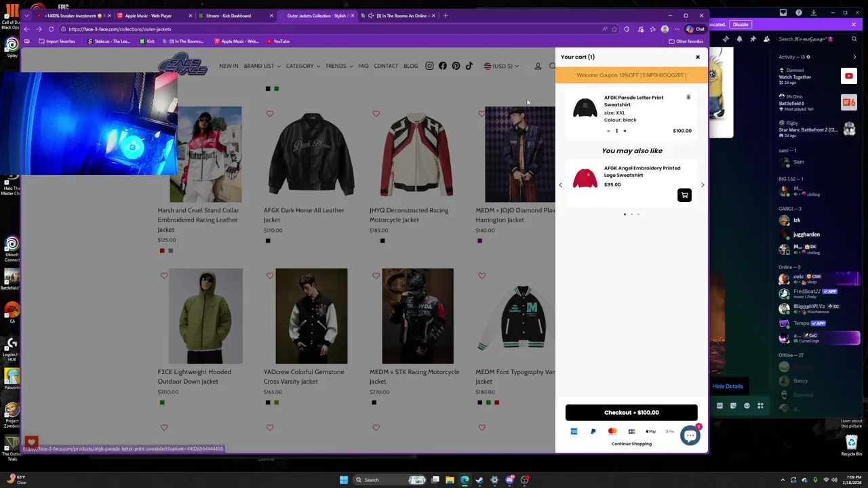This screenshot has width=868, height=488.
Task: Expand the TRENDS dropdown
Action: [338, 66]
